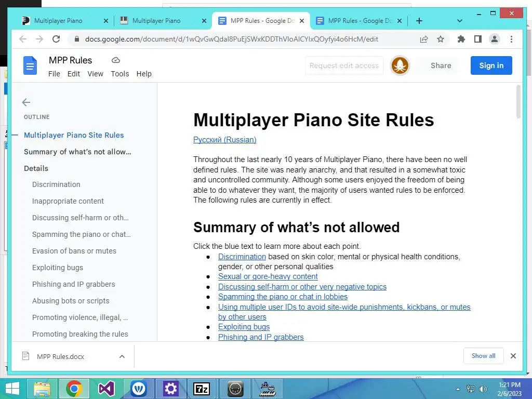Screen dimensions: 532x399
Task: Jump to Phishing and IP grabbers outline item
Action: (74, 284)
